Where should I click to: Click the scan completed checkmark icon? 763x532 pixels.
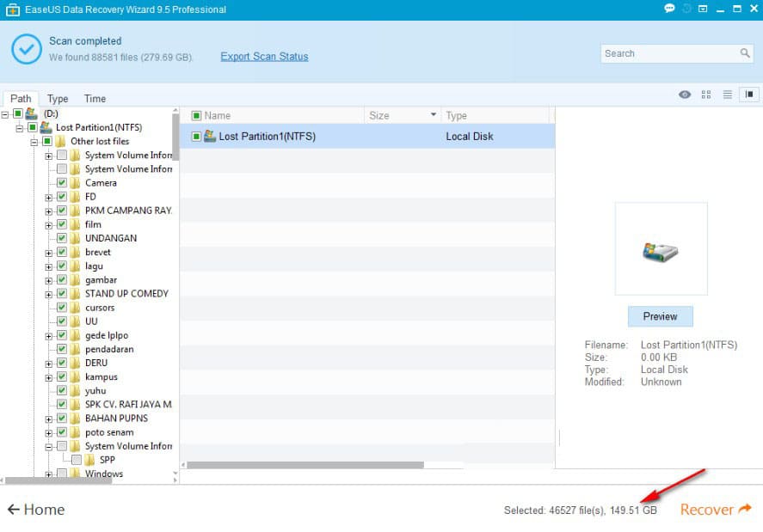(27, 49)
